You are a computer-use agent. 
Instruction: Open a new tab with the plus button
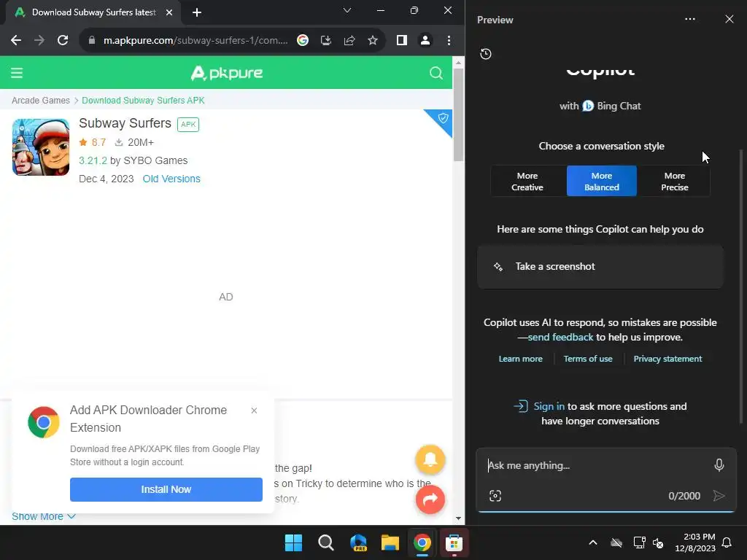click(197, 12)
